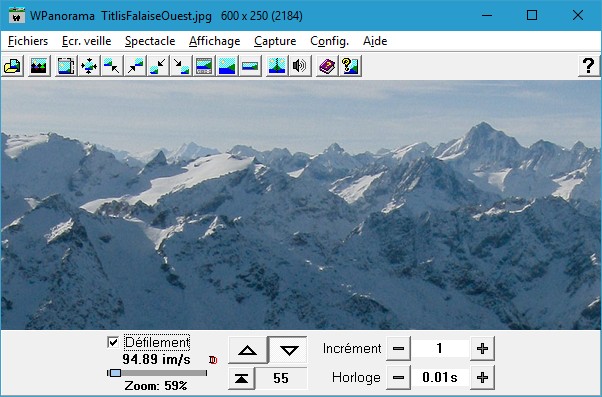Minimize the WPanorama window
This screenshot has height=397, width=602.
(487, 15)
